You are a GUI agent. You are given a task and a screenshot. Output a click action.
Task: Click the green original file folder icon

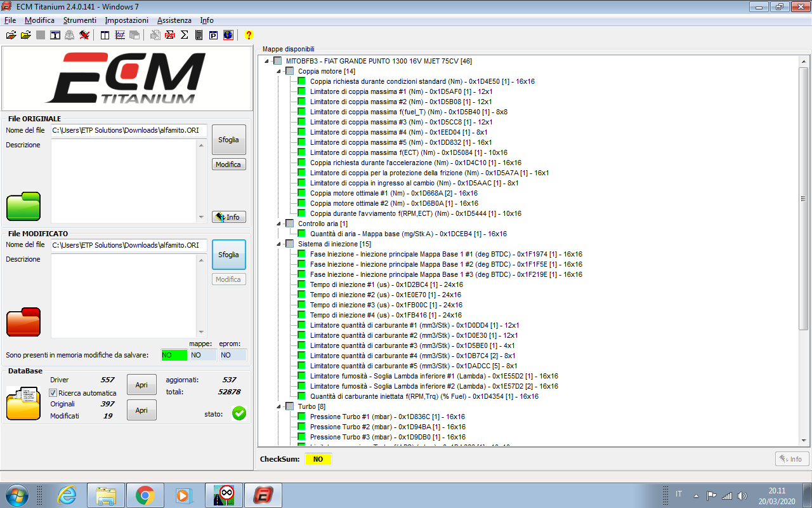(23, 206)
